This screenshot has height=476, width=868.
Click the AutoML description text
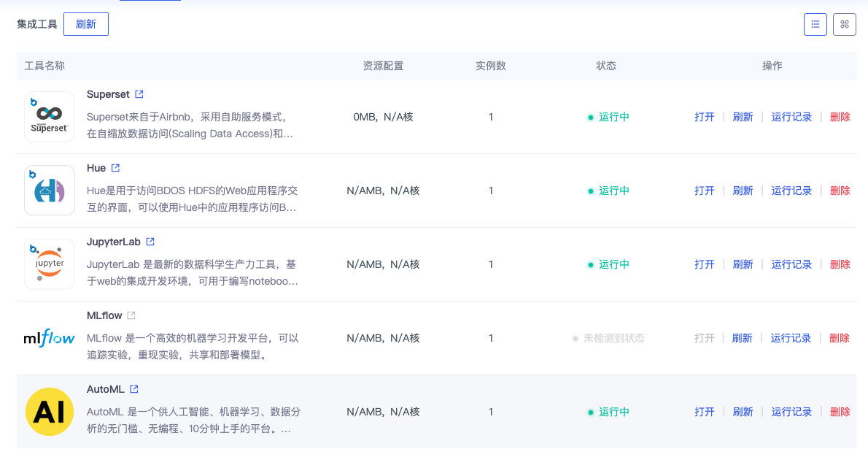[194, 420]
